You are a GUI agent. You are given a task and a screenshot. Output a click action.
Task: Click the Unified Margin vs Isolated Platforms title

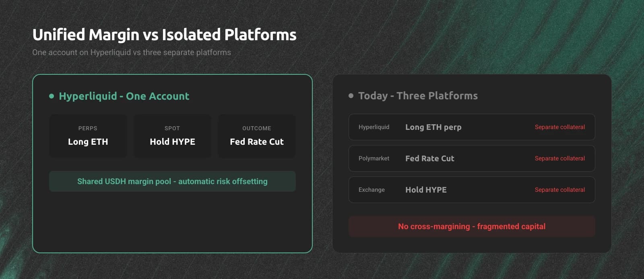point(164,35)
